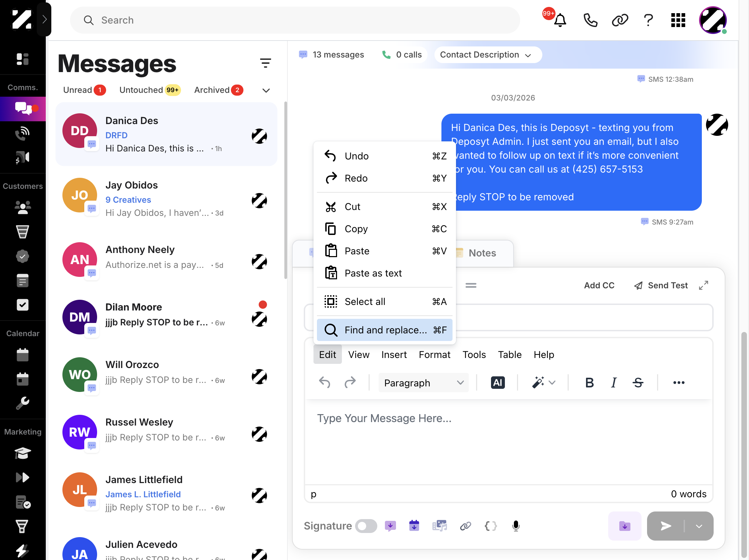Open the link icon in top bar
The image size is (749, 560).
click(x=620, y=20)
